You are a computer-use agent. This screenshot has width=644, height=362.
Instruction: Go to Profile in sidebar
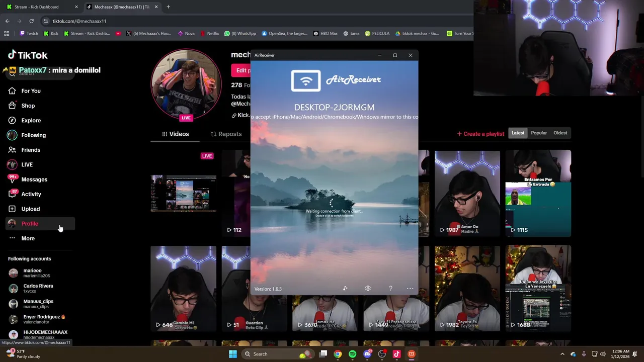pyautogui.click(x=40, y=224)
